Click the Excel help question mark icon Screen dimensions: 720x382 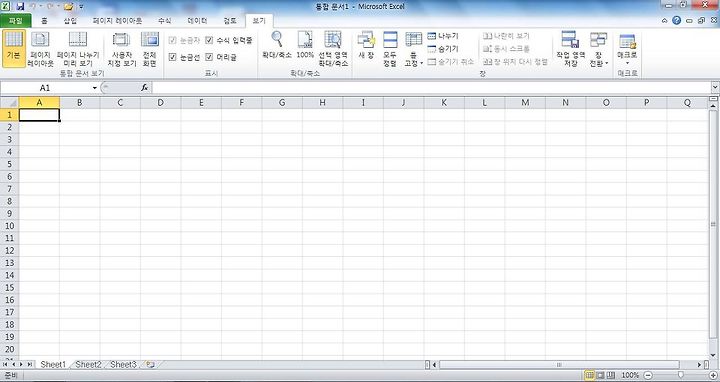pyautogui.click(x=676, y=20)
